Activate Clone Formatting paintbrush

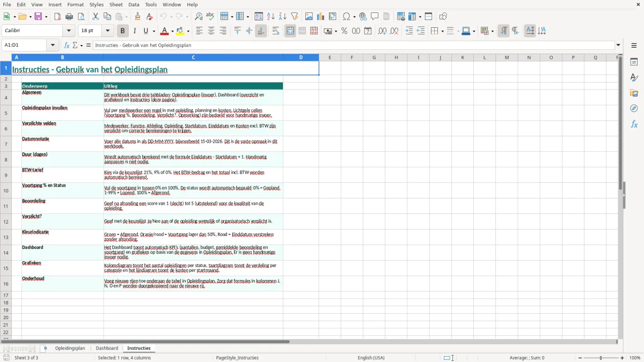tap(138, 17)
